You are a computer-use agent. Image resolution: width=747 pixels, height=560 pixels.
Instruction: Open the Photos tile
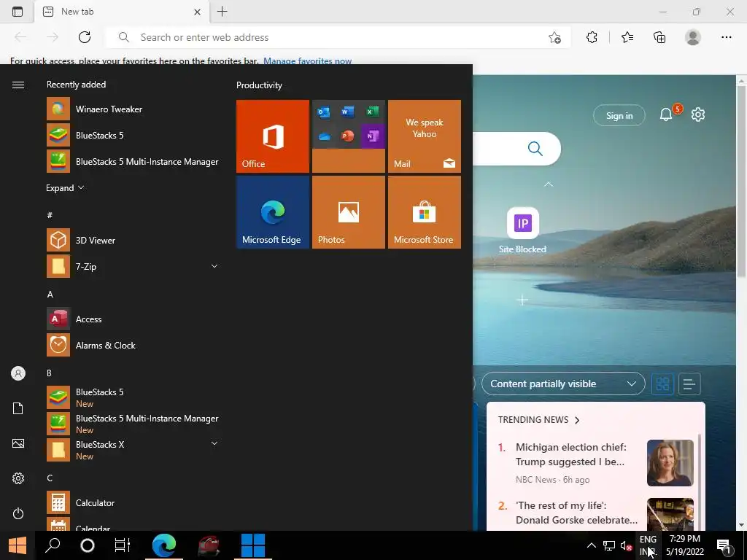tap(349, 212)
